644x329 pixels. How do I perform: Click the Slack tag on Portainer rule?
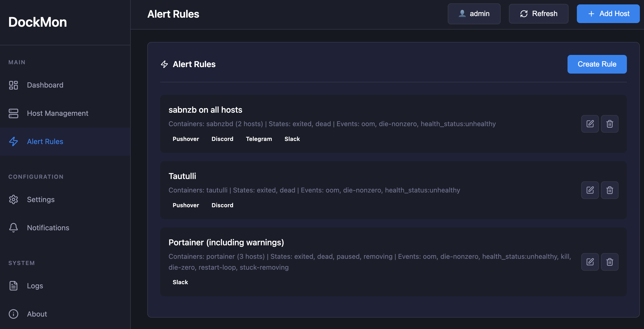(180, 282)
